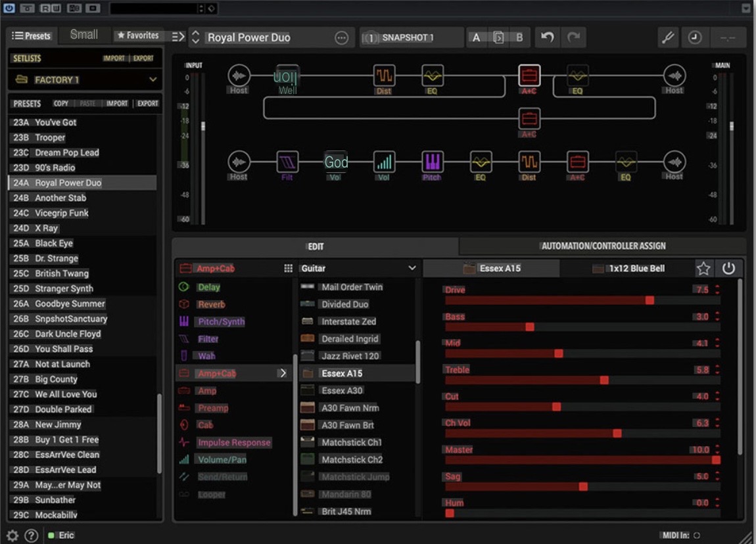Expand the FACTORY 1 setlist dropdown
The image size is (756, 544).
[x=153, y=79]
